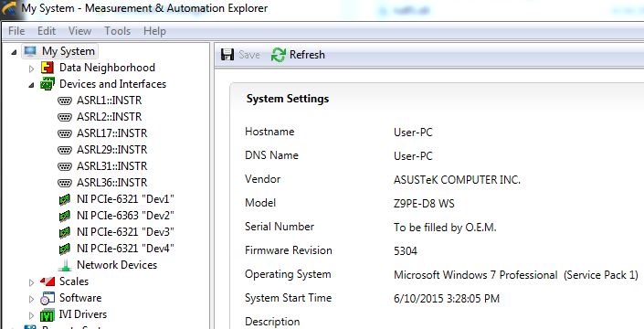Image resolution: width=644 pixels, height=329 pixels.
Task: Select My System label in tree
Action: [x=69, y=51]
